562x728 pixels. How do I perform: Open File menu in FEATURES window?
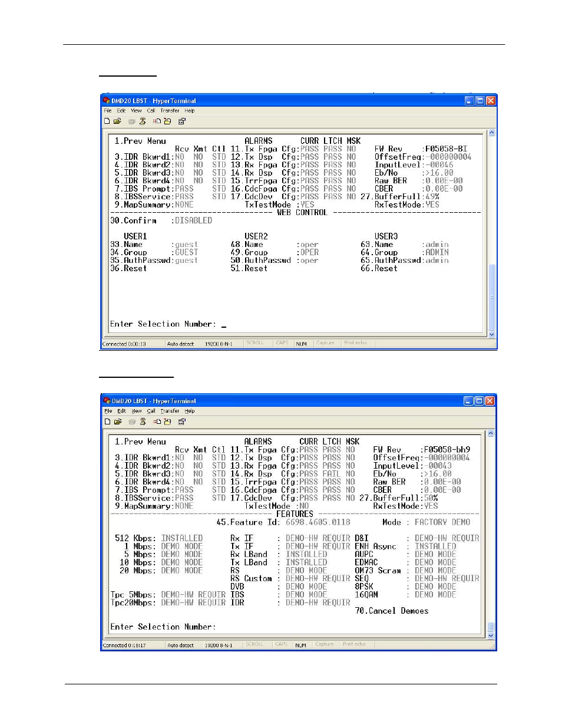108,411
